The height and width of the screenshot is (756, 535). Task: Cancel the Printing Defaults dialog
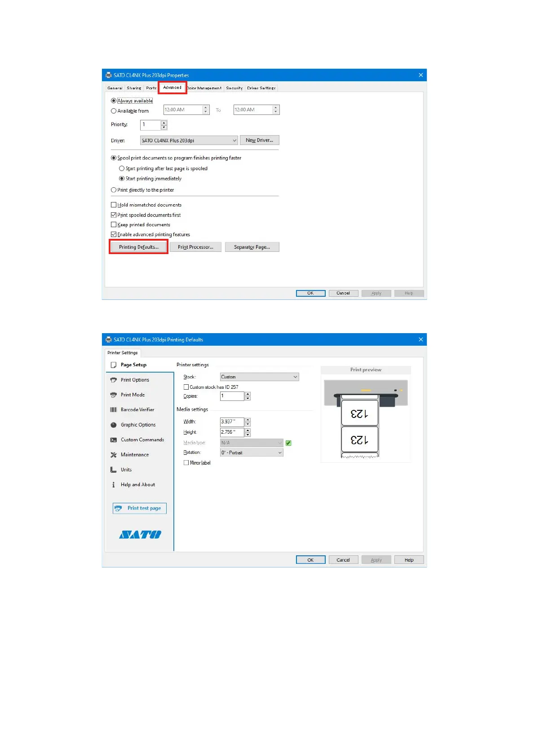343,560
